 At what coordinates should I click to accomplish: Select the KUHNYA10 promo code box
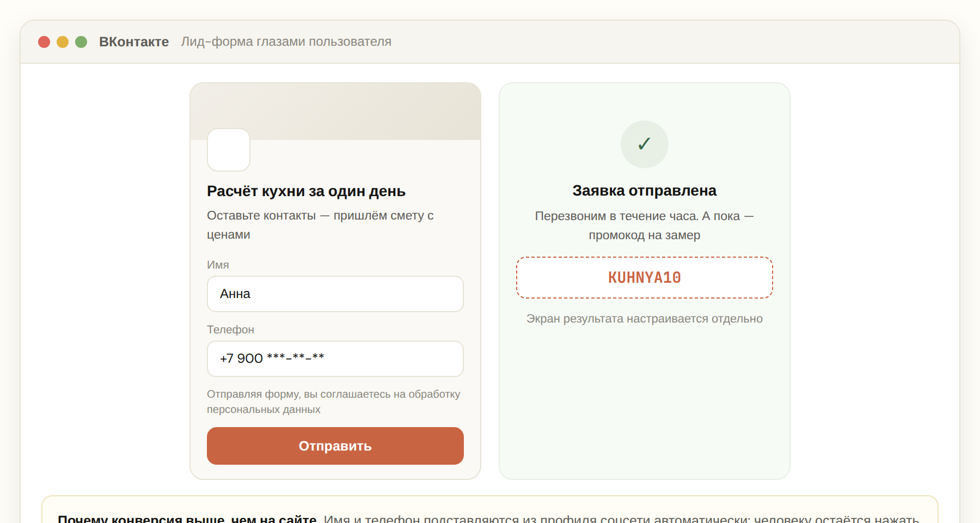[x=645, y=277]
